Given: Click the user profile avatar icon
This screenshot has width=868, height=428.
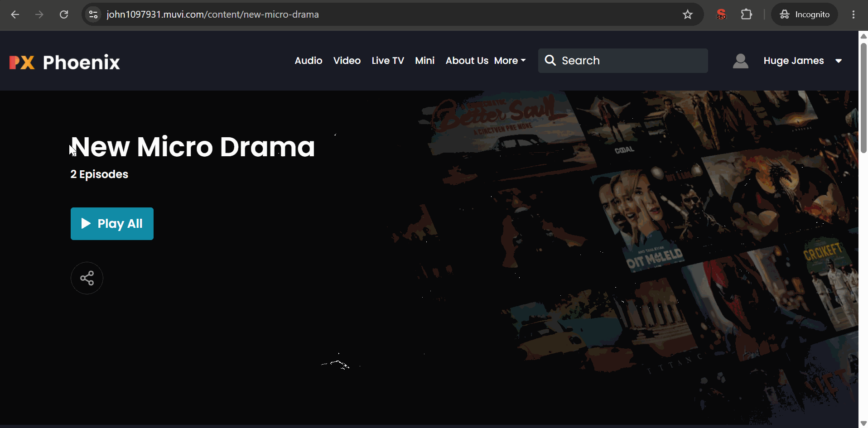Looking at the screenshot, I should [x=741, y=61].
